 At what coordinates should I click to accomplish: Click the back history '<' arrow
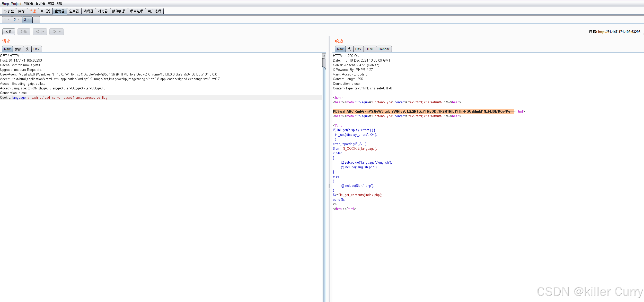(38, 32)
